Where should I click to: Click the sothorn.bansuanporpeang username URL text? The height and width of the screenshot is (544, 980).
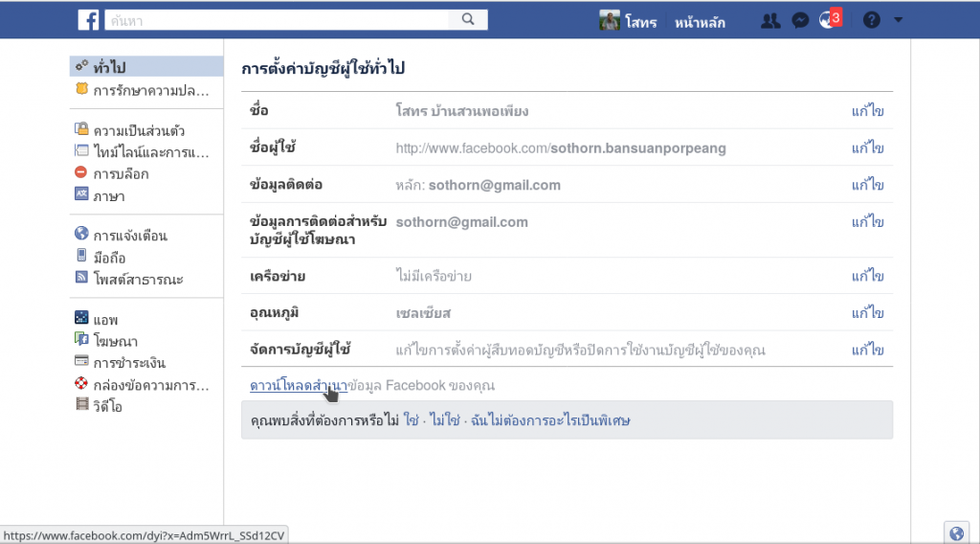[x=638, y=148]
